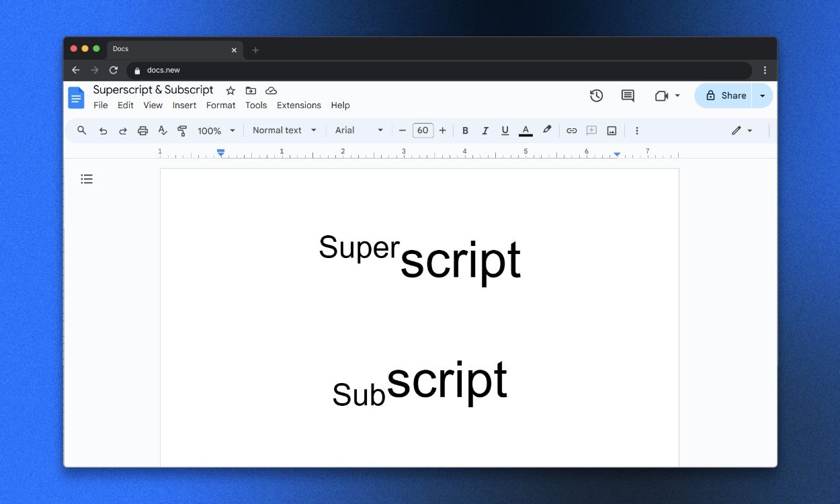Reload the browser page
The height and width of the screenshot is (504, 840).
[x=114, y=70]
